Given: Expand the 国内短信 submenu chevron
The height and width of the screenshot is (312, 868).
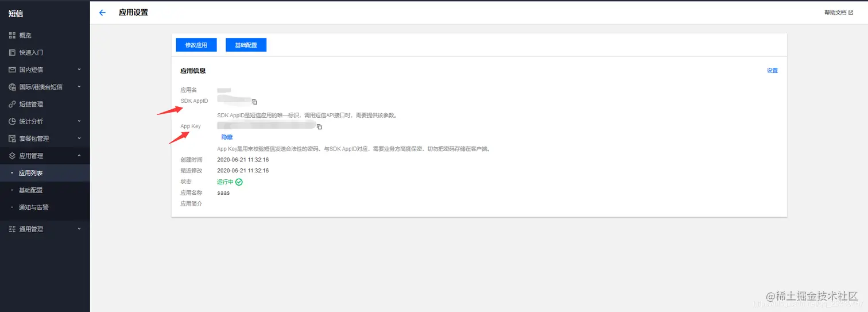Looking at the screenshot, I should click(79, 70).
